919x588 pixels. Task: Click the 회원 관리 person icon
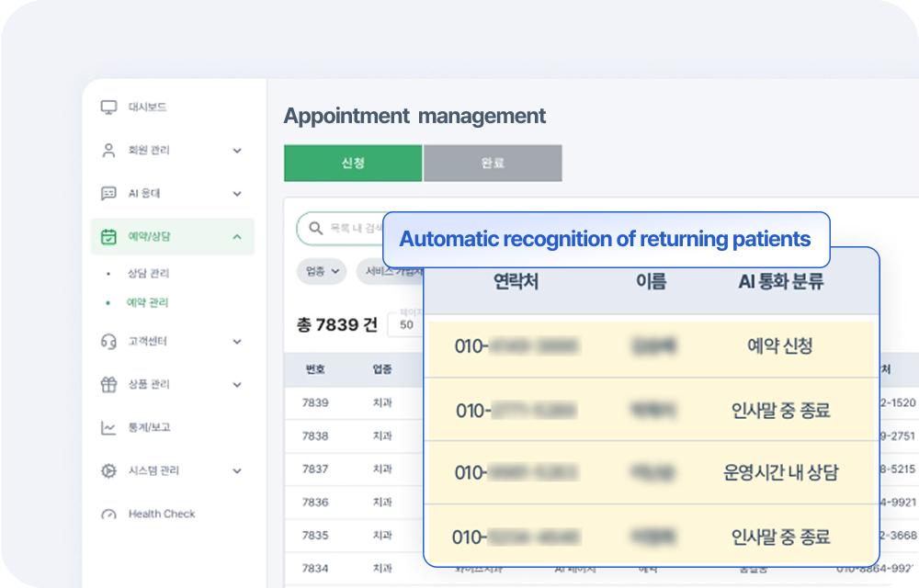pos(108,151)
